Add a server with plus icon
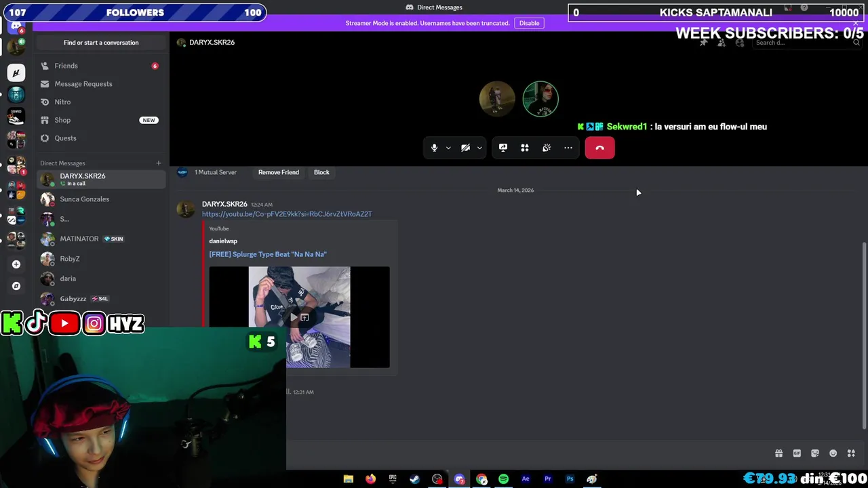 (x=16, y=264)
